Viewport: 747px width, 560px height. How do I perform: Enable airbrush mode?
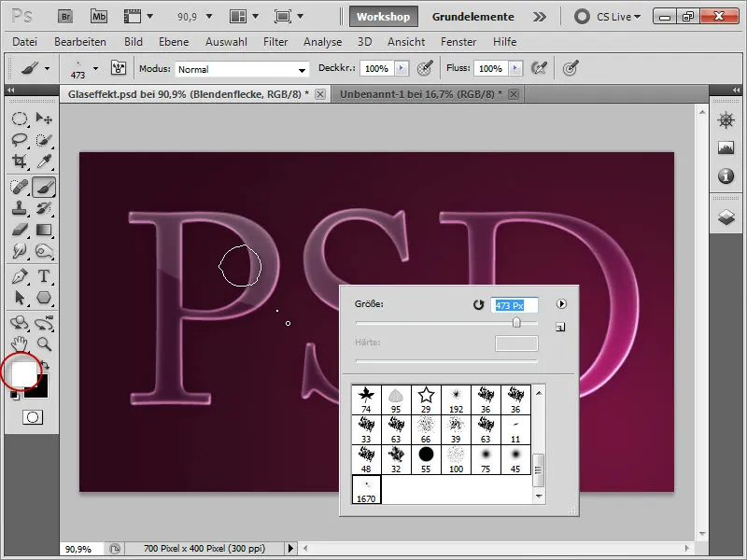pyautogui.click(x=539, y=68)
